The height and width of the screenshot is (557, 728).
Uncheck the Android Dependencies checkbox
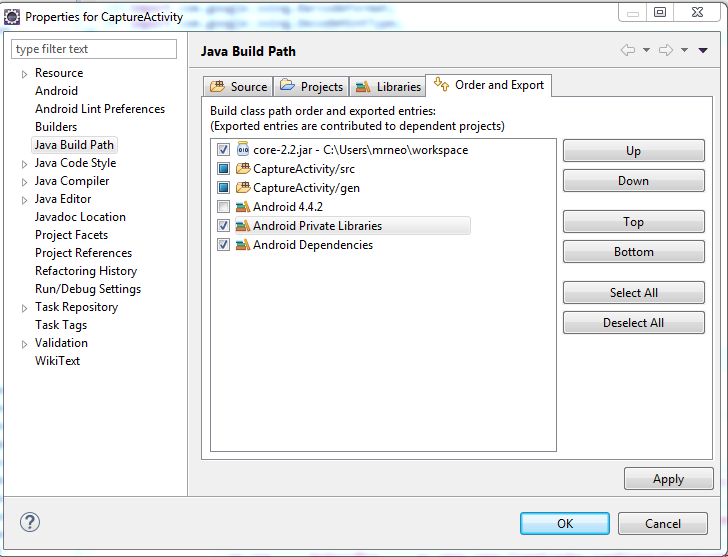pos(223,245)
